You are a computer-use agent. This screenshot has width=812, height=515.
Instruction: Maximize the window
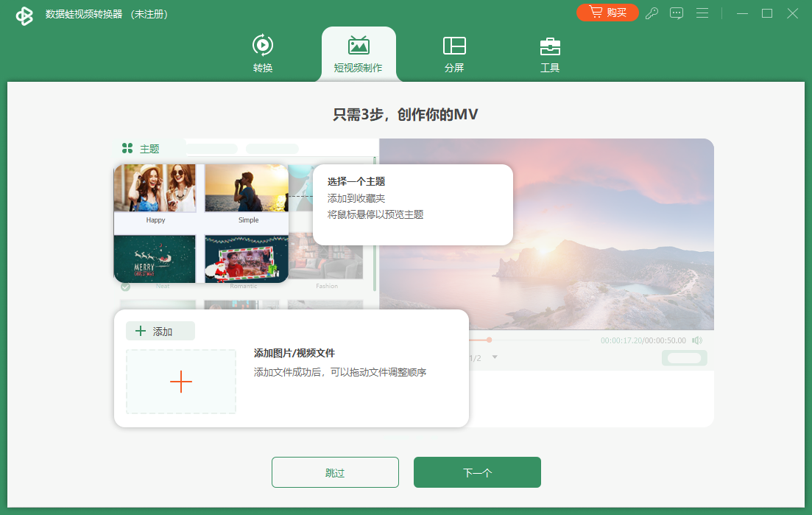pos(767,13)
